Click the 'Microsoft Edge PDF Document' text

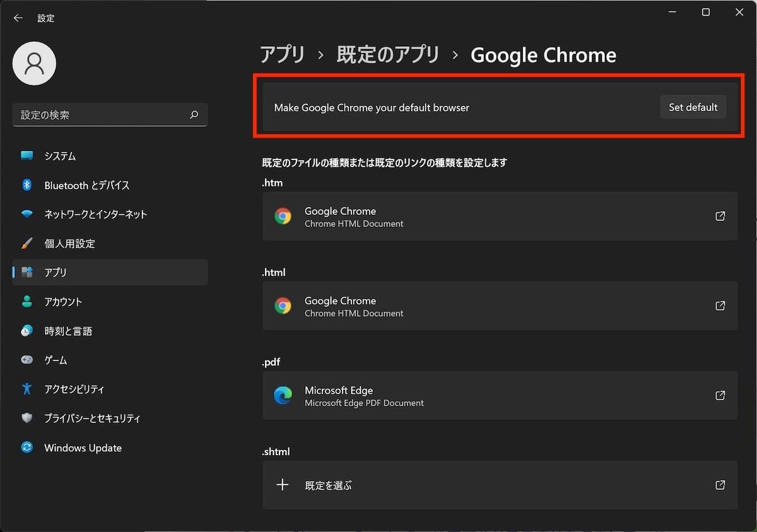(x=364, y=403)
